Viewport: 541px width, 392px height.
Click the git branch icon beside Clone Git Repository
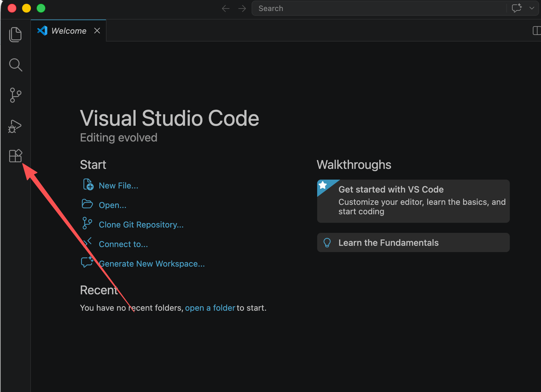coord(87,223)
